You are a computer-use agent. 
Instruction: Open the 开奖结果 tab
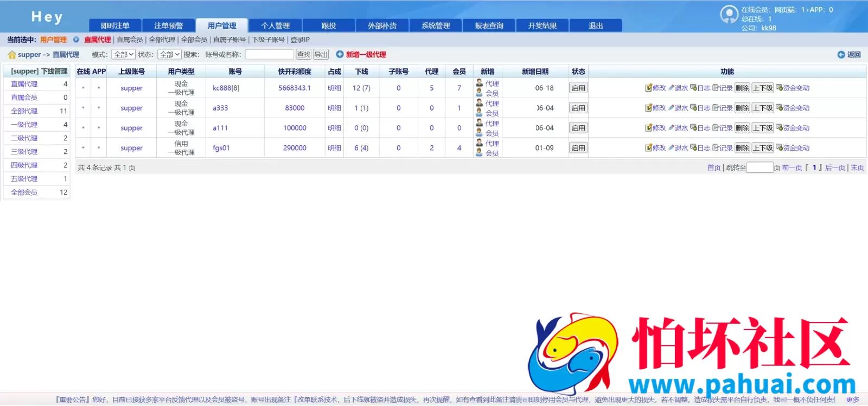point(542,25)
